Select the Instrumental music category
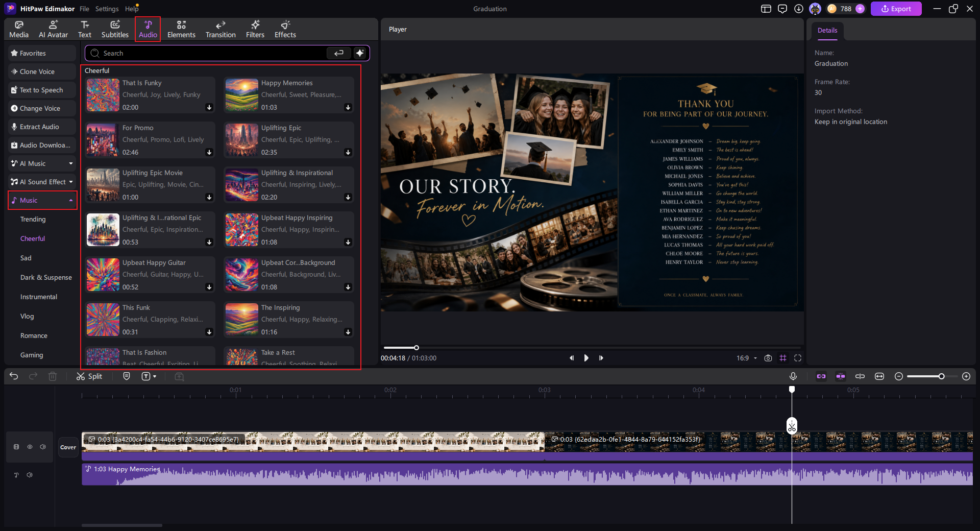The height and width of the screenshot is (531, 980). pos(39,297)
